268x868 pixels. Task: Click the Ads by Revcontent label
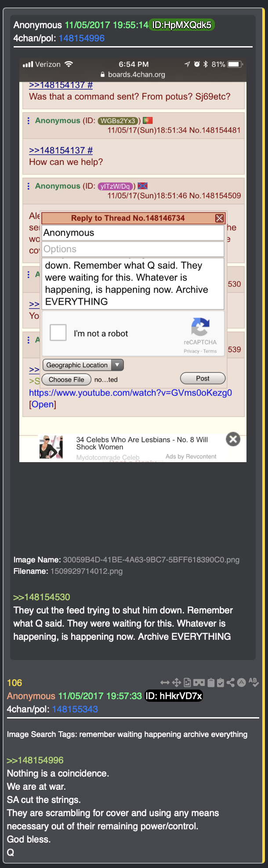tap(191, 456)
